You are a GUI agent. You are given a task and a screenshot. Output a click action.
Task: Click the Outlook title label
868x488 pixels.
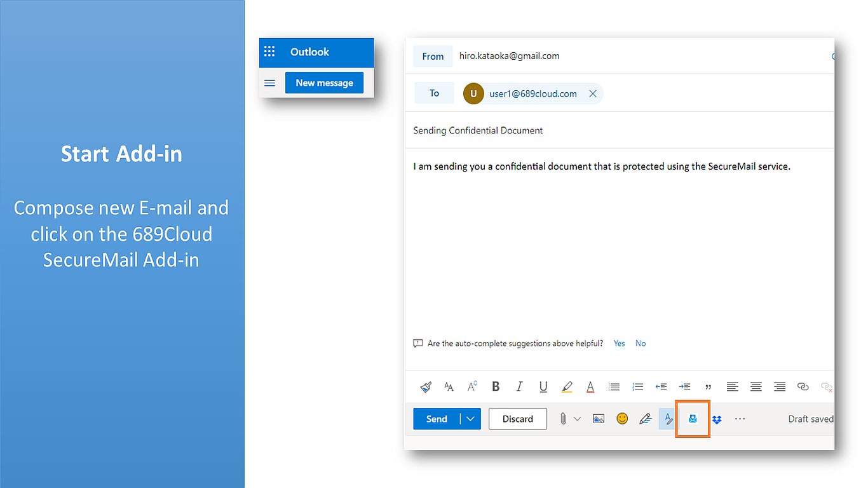point(309,52)
